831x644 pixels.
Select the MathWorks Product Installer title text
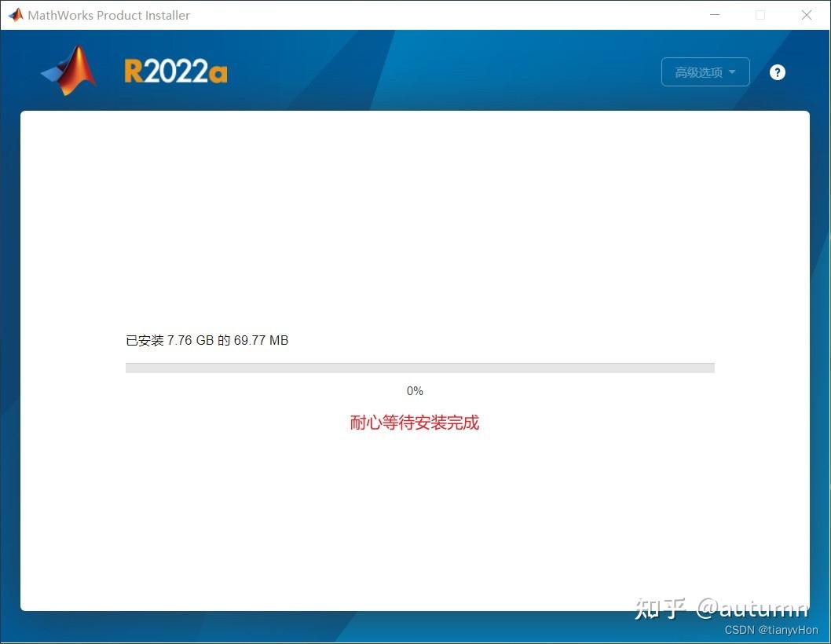click(108, 14)
